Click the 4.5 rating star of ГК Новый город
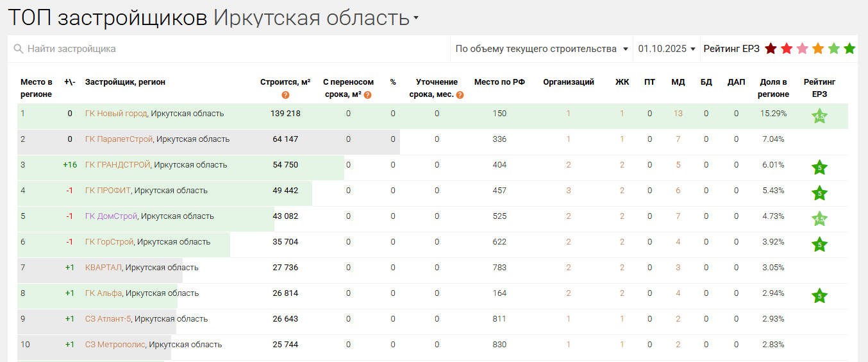This screenshot has height=362, width=868. [x=819, y=116]
